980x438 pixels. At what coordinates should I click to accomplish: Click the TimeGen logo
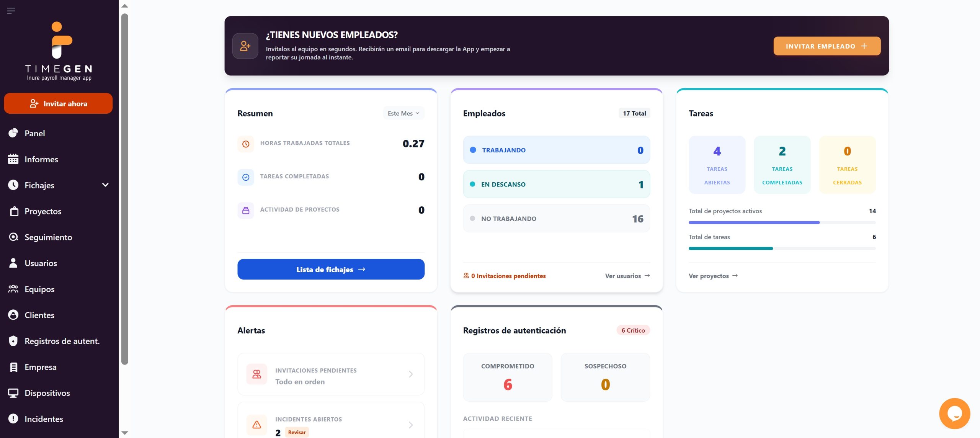(59, 51)
